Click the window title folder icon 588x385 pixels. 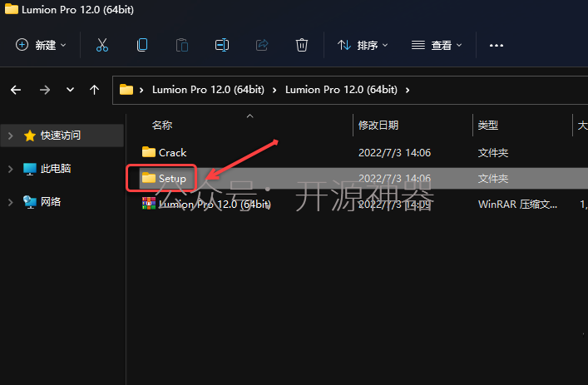[x=12, y=9]
